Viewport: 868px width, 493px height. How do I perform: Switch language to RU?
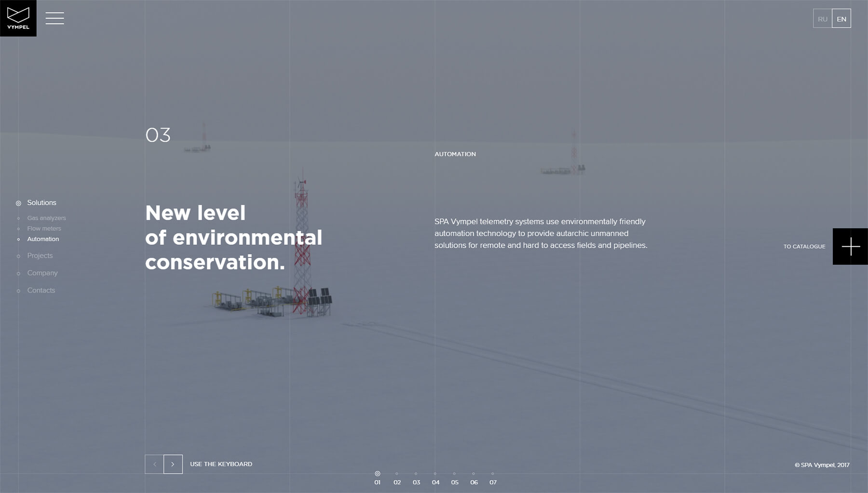point(823,19)
